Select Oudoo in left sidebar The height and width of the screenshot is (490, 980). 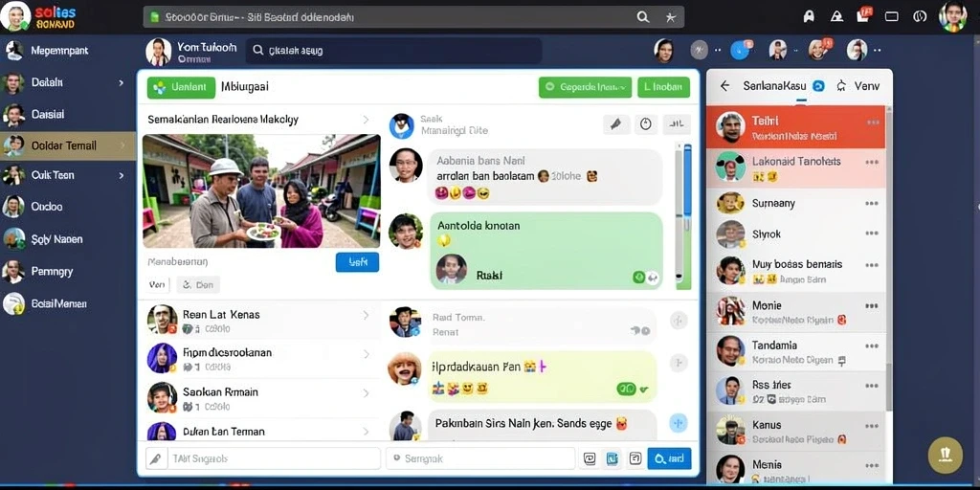[x=68, y=207]
